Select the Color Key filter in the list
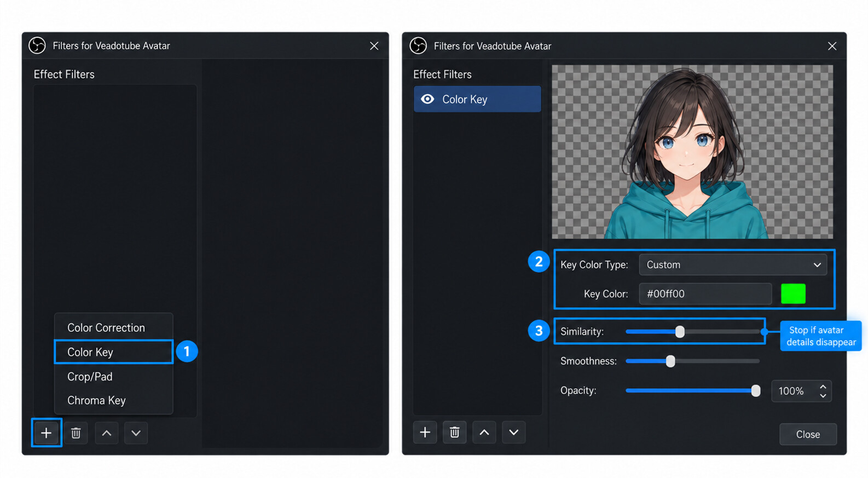The width and height of the screenshot is (868, 478). point(477,99)
